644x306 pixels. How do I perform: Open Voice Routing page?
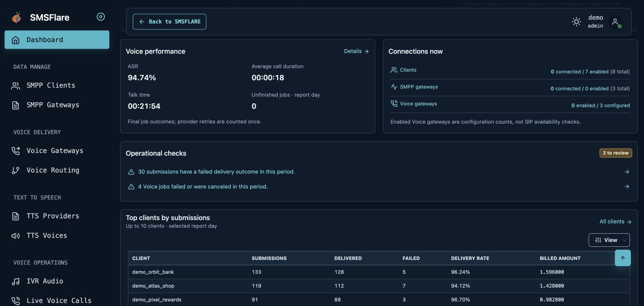(57, 170)
